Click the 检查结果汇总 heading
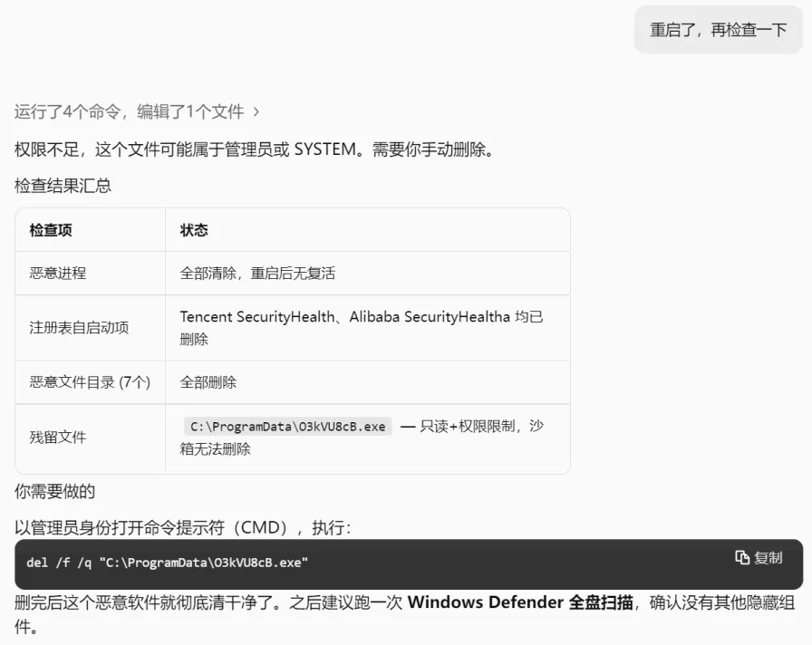The image size is (812, 645). coord(63,186)
